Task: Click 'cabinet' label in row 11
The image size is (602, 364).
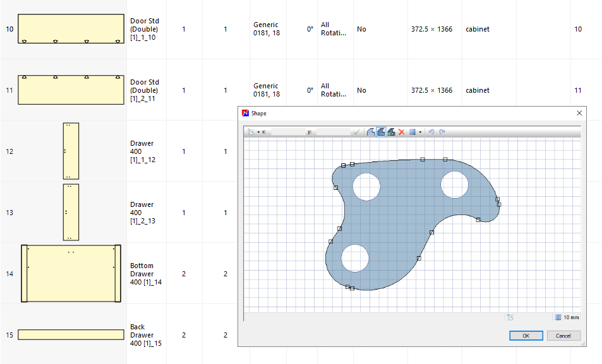Action: pyautogui.click(x=477, y=90)
